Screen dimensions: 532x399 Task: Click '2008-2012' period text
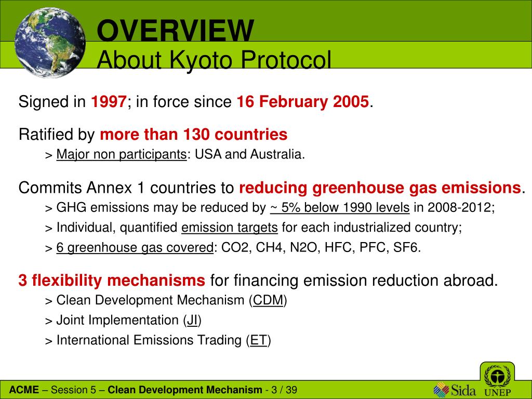click(459, 207)
